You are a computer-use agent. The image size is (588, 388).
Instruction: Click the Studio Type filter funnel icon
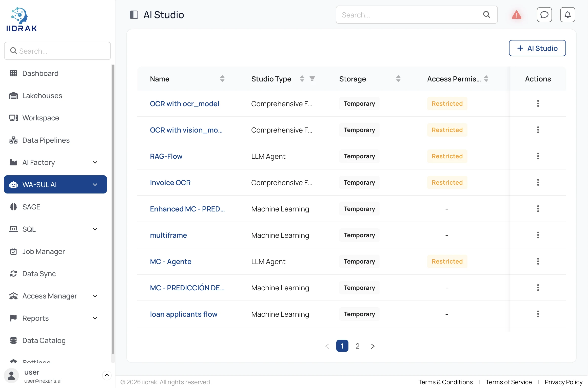[312, 79]
